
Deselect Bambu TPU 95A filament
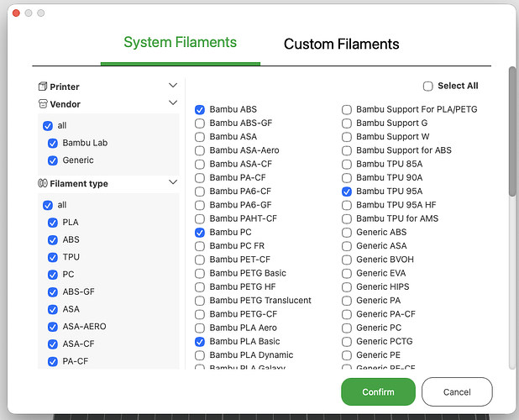click(347, 192)
